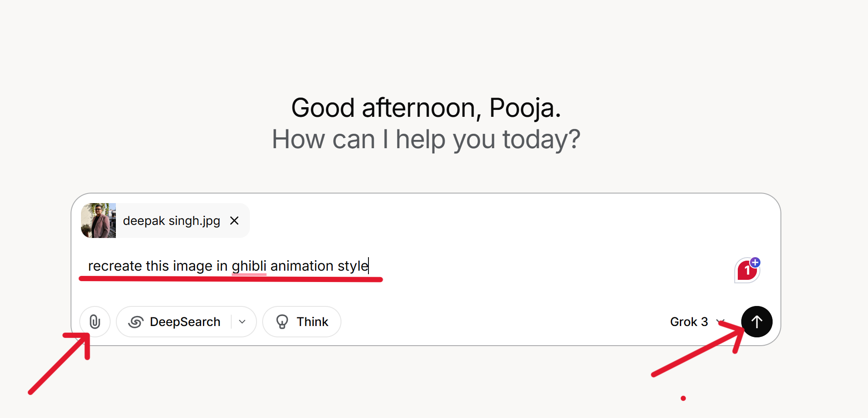Click the blue plus badge on extension icon

tap(755, 262)
